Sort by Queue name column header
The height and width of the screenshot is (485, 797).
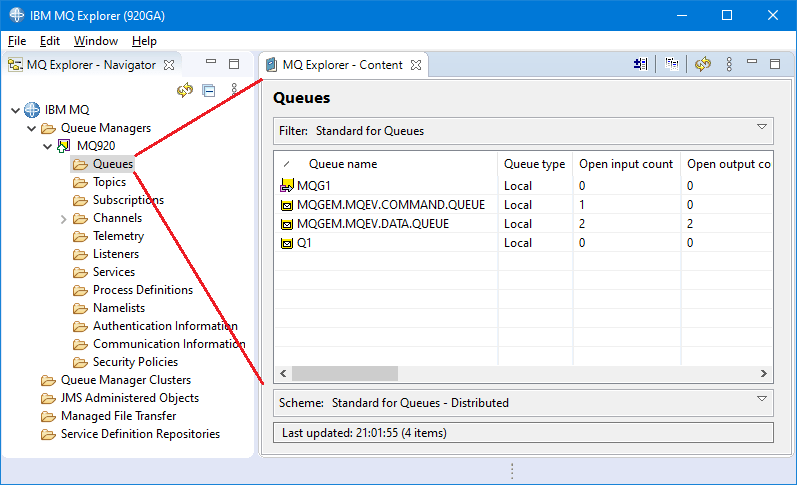coord(343,164)
